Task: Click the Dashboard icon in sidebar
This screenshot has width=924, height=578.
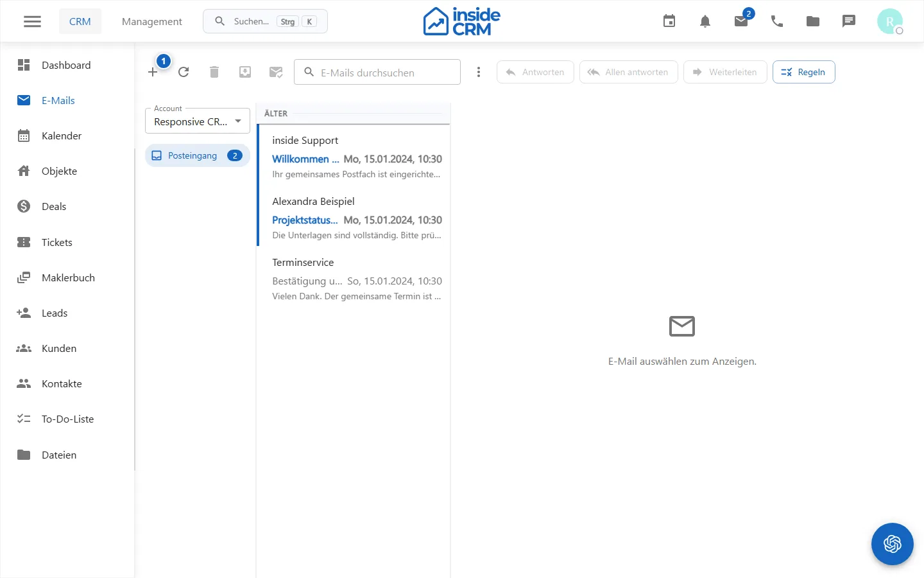Action: coord(24,65)
